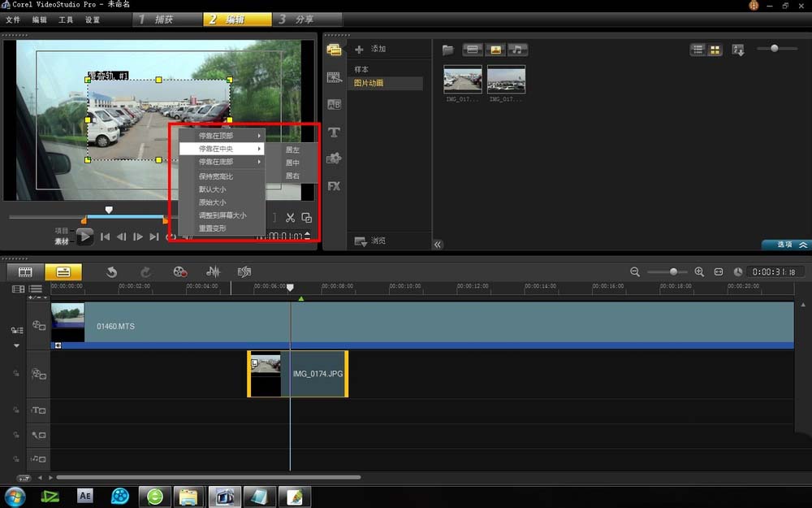Open the Title (T) library panel
Screen dimensions: 812x508
point(334,132)
